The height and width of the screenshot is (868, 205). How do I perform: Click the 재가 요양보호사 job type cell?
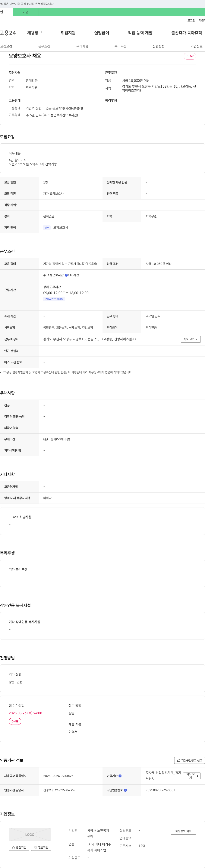(53, 194)
